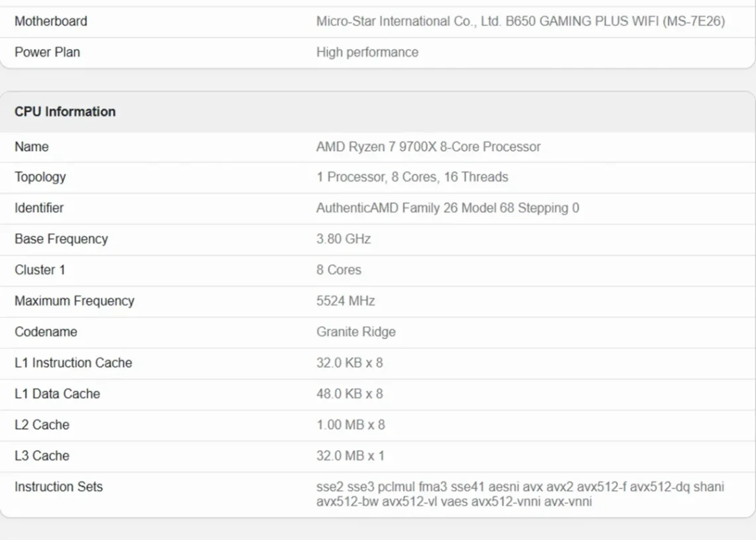
Task: Select the 48.0 KB x 8 L1 Data value
Action: (349, 394)
